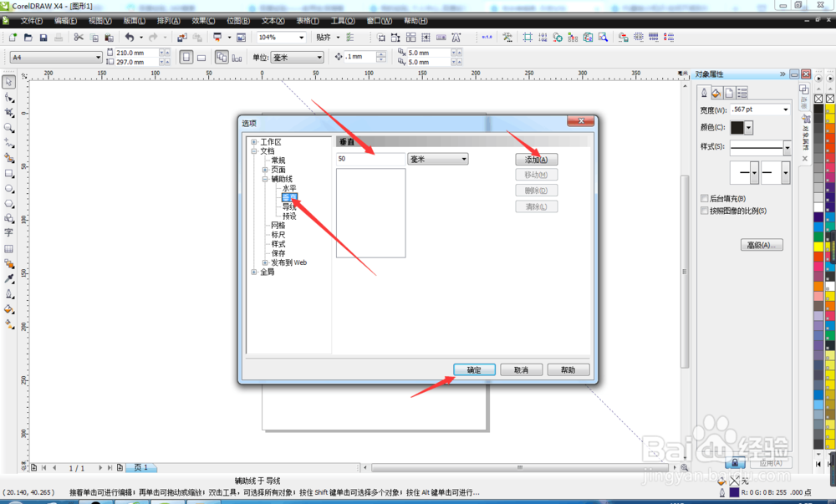836x504 pixels.
Task: Switch to portrait page orientation
Action: (186, 57)
